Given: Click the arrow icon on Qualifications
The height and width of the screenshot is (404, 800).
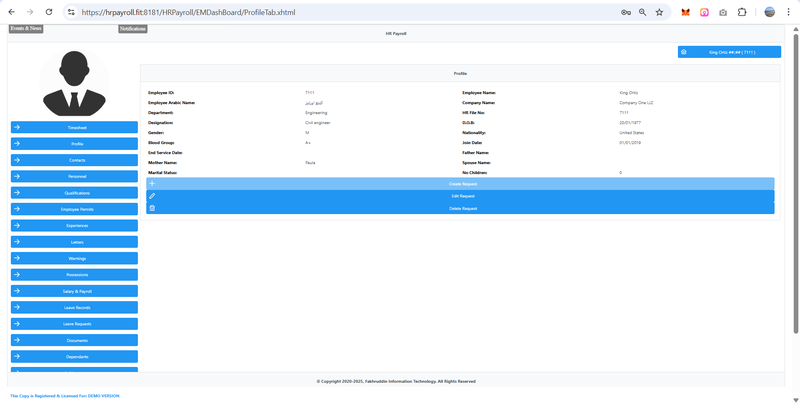Looking at the screenshot, I should 17,192.
